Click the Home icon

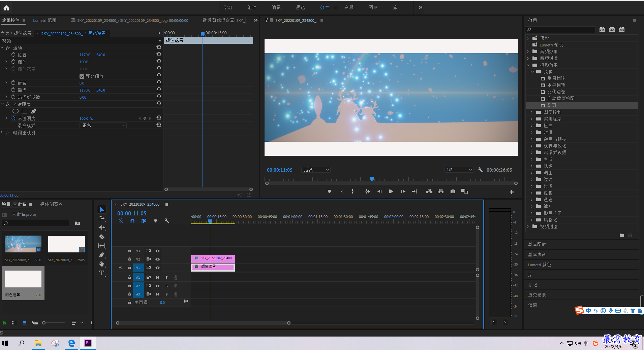pyautogui.click(x=6, y=8)
